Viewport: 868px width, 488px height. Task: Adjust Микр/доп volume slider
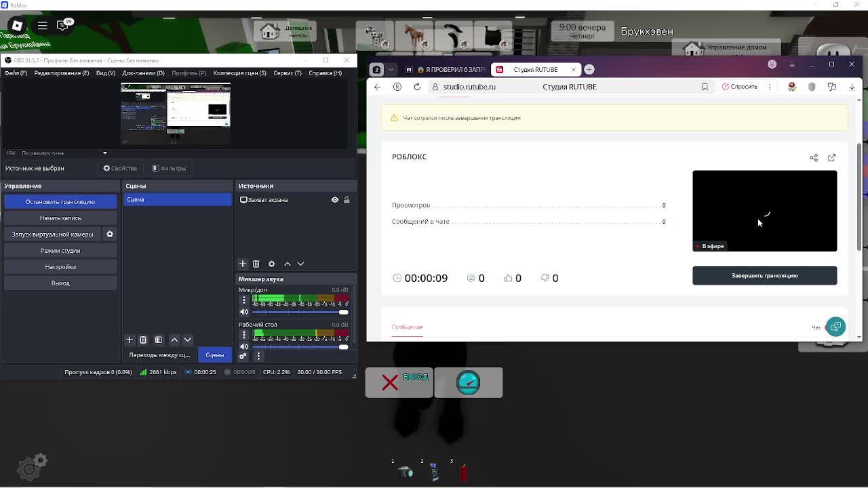pyautogui.click(x=300, y=312)
